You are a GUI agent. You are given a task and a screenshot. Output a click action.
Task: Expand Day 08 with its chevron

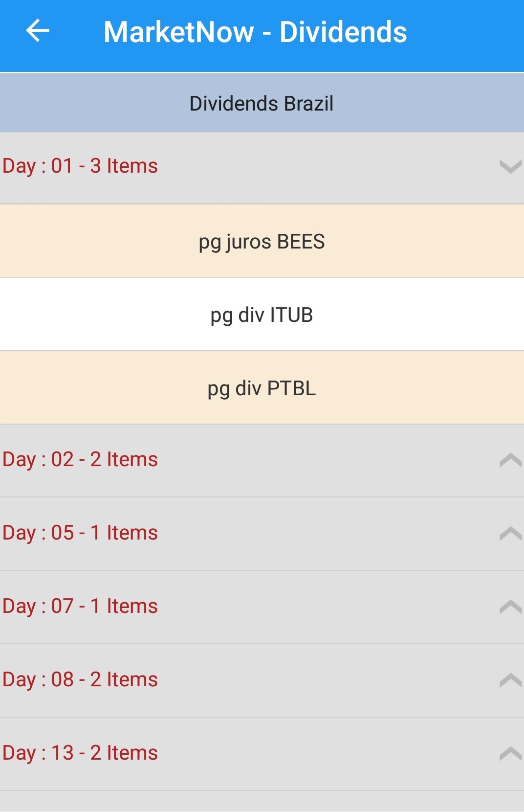pyautogui.click(x=510, y=680)
